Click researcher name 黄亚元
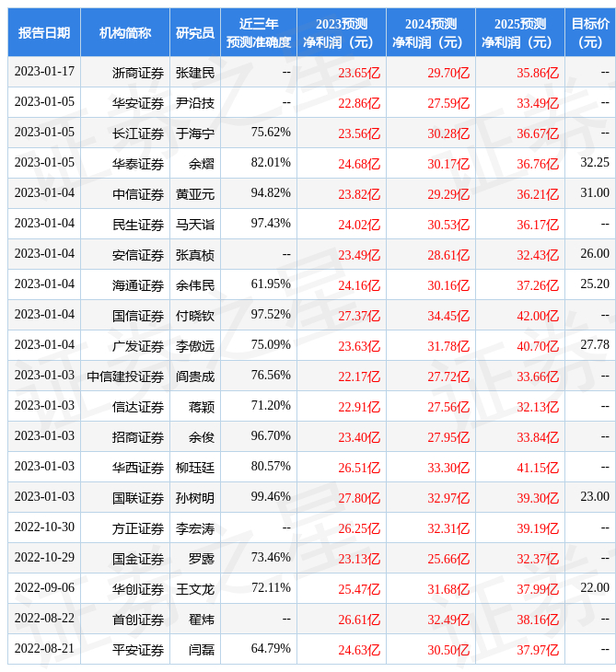The height and width of the screenshot is (672, 616). (x=195, y=194)
